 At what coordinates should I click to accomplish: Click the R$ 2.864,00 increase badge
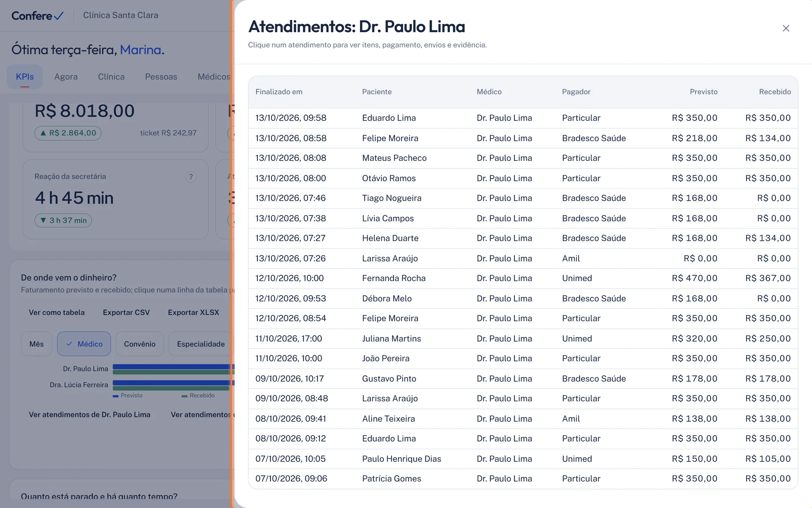click(x=68, y=133)
